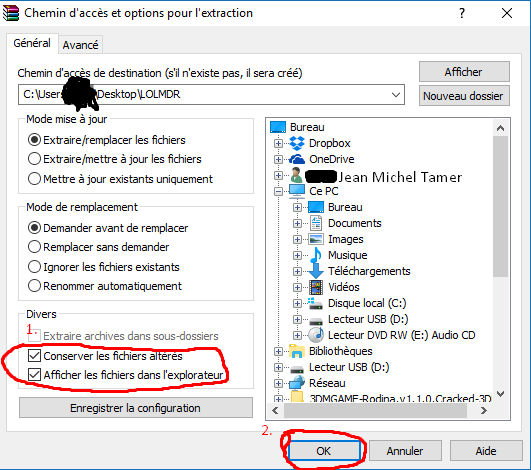531x470 pixels.
Task: Toggle Afficher les fichiers dans l'explorateur
Action: point(35,375)
